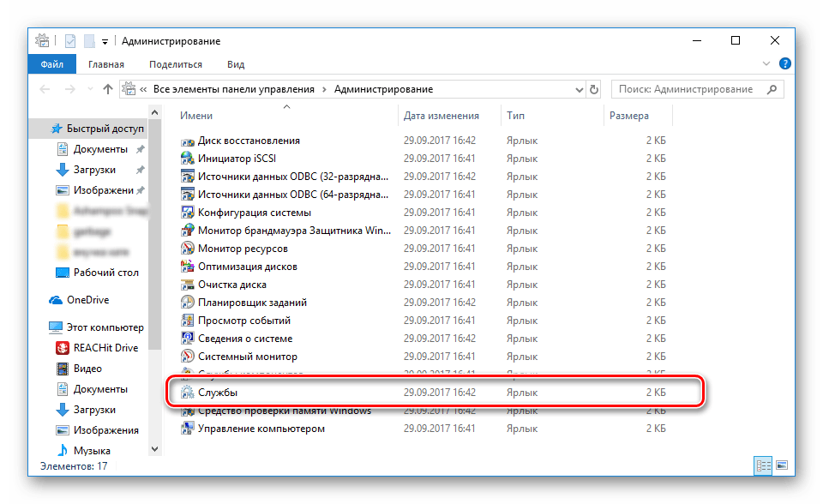Switch to large icons view toggle
The width and height of the screenshot is (823, 504).
pos(781,465)
